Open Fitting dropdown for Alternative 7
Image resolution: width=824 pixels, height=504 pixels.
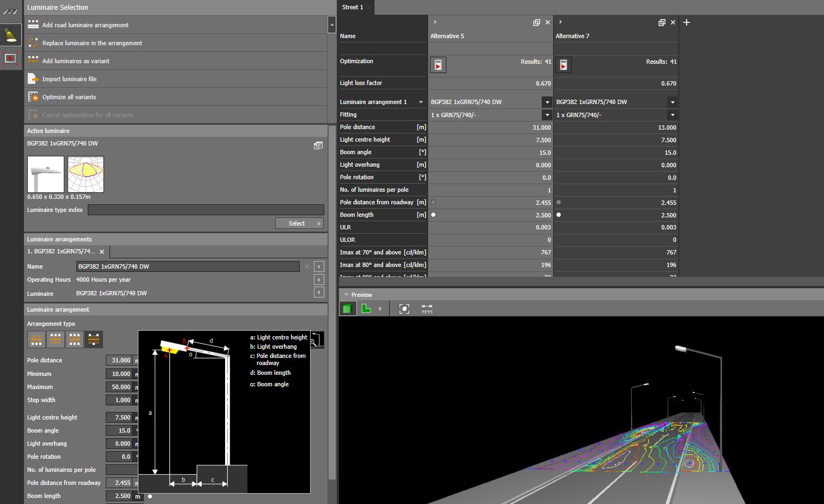[x=672, y=115]
